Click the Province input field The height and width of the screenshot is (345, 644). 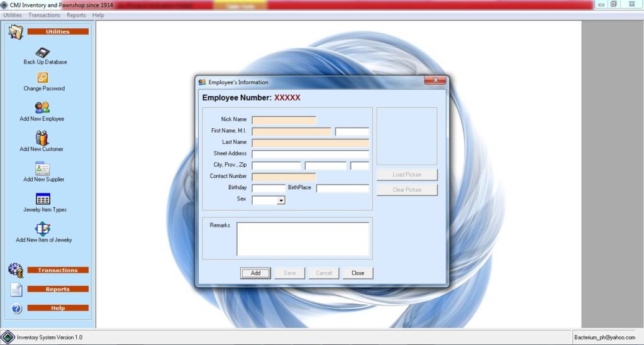pyautogui.click(x=326, y=166)
